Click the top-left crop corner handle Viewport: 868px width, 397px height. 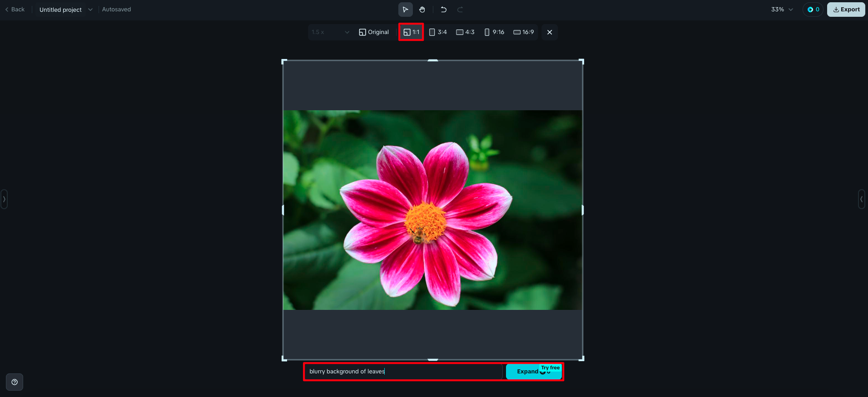click(x=284, y=62)
